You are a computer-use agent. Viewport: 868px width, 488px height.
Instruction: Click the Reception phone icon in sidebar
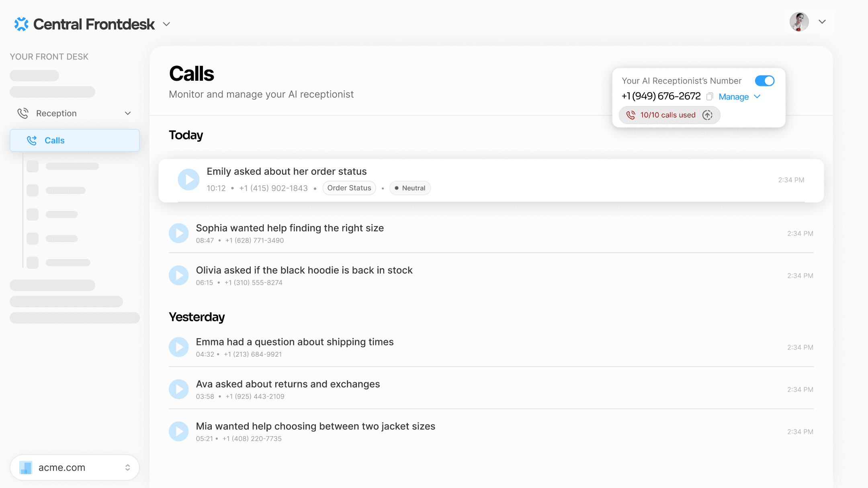(23, 113)
